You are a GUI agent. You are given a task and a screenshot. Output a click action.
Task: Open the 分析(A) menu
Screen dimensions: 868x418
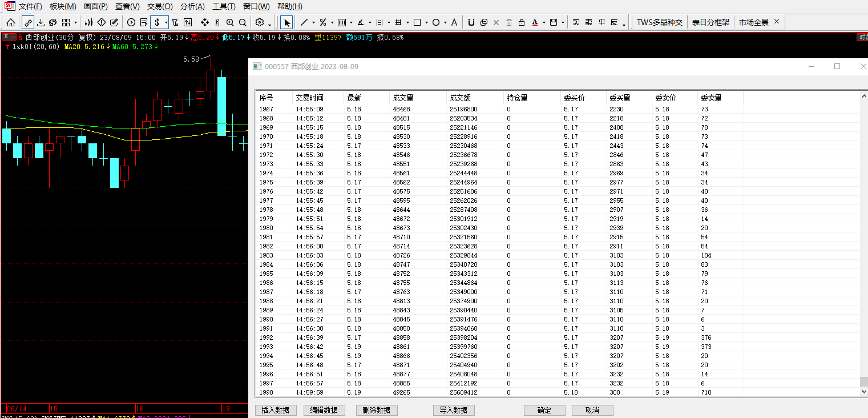click(x=192, y=6)
